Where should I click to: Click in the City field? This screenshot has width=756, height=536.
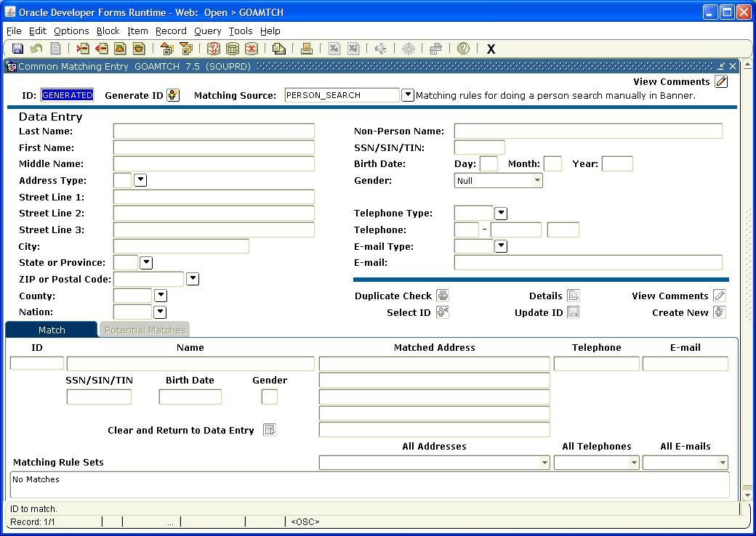tap(181, 246)
